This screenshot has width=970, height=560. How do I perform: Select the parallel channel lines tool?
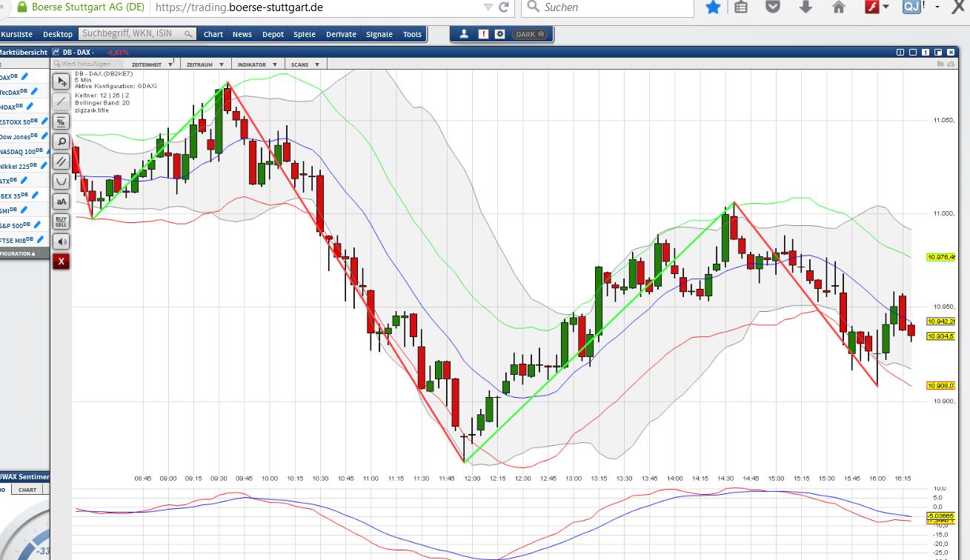[x=61, y=161]
